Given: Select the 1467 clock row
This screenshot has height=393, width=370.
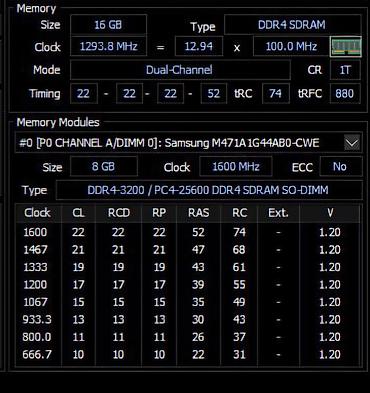Looking at the screenshot, I should [188, 250].
